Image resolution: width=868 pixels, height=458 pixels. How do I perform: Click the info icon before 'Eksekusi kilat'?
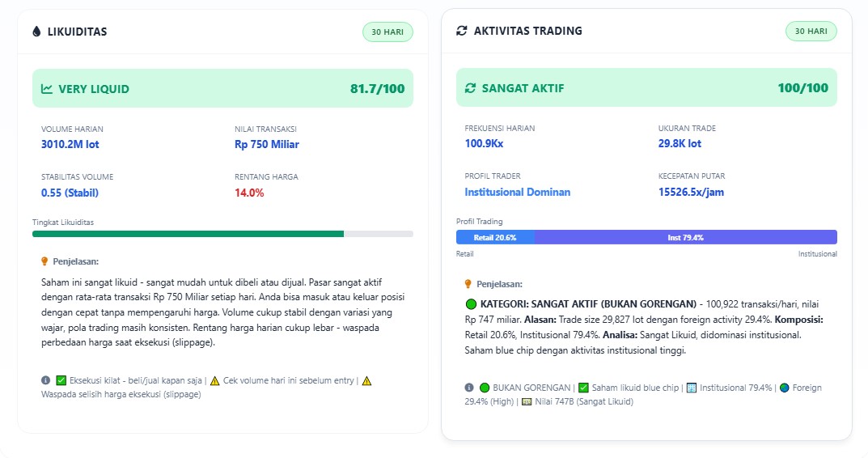point(45,380)
